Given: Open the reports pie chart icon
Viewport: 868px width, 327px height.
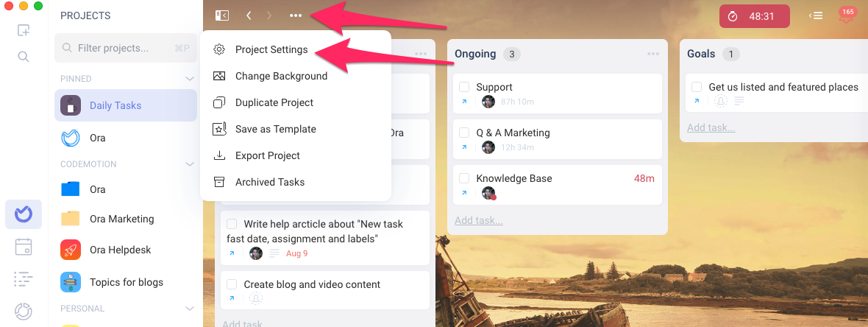Looking at the screenshot, I should [x=24, y=311].
